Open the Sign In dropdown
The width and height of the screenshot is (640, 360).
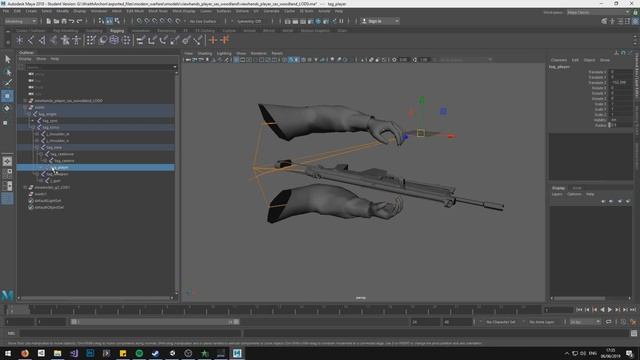[380, 21]
